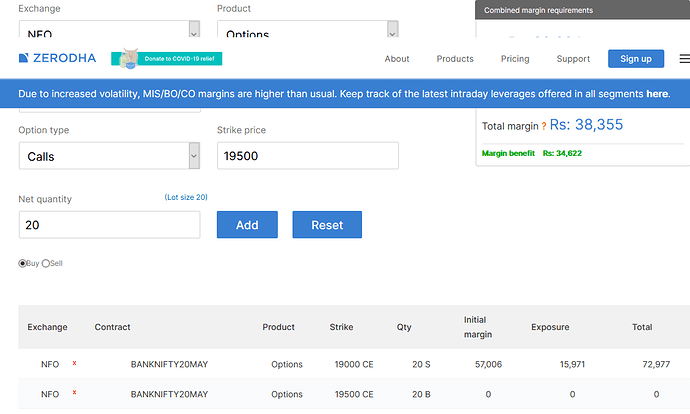This screenshot has width=690, height=414.
Task: Open the Donate to COVID-19 relief banner
Action: (167, 59)
